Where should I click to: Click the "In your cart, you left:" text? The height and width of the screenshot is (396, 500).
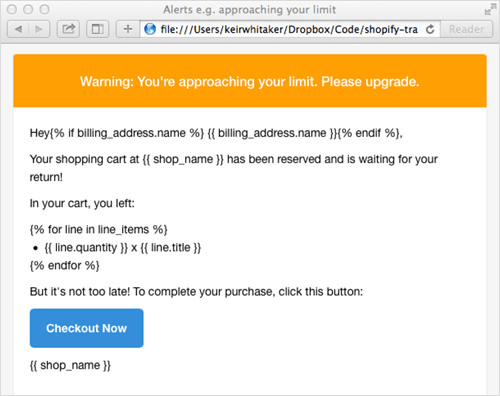coord(82,203)
